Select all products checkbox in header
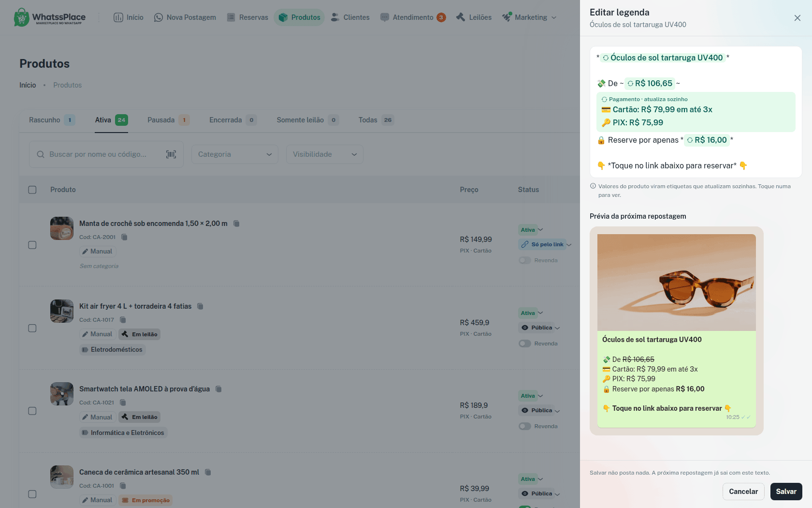This screenshot has height=508, width=812. pyautogui.click(x=32, y=190)
